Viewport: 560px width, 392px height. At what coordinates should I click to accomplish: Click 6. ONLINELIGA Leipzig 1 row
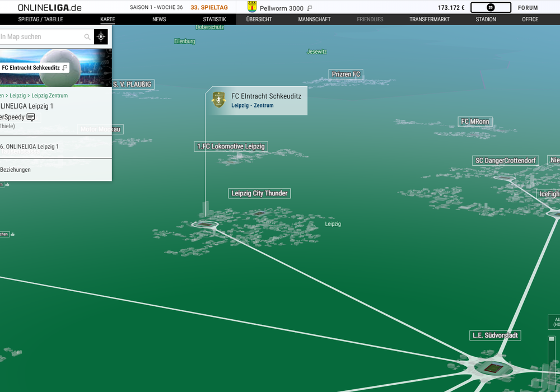click(55, 147)
